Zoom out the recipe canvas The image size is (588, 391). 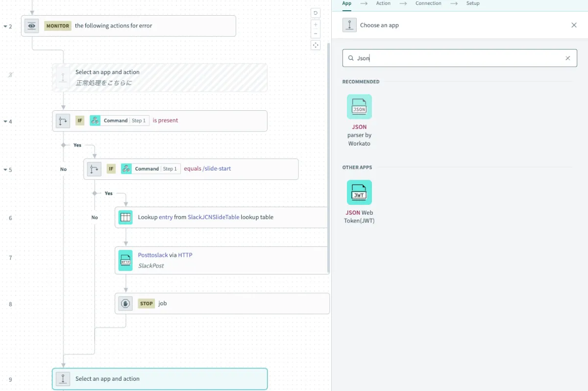point(316,33)
